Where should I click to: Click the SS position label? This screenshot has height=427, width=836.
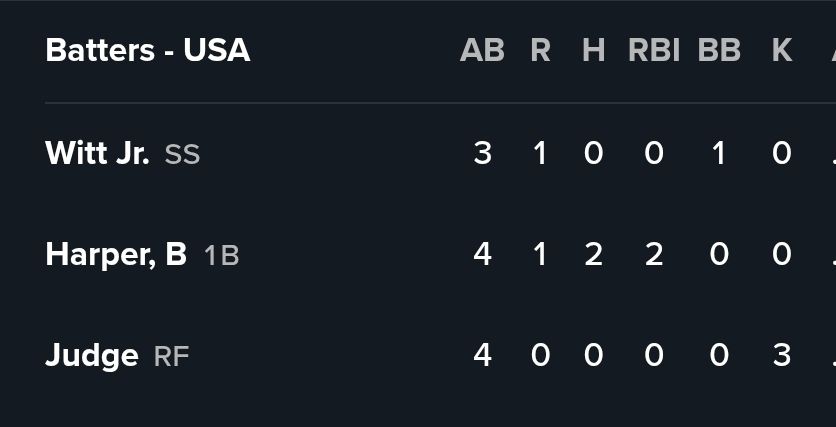click(182, 154)
